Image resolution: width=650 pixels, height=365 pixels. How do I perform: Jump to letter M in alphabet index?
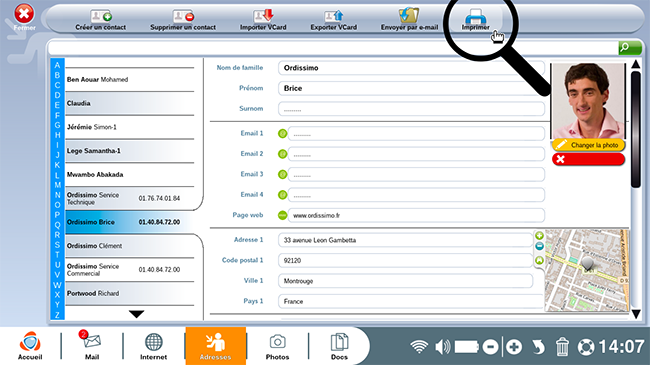[57, 185]
